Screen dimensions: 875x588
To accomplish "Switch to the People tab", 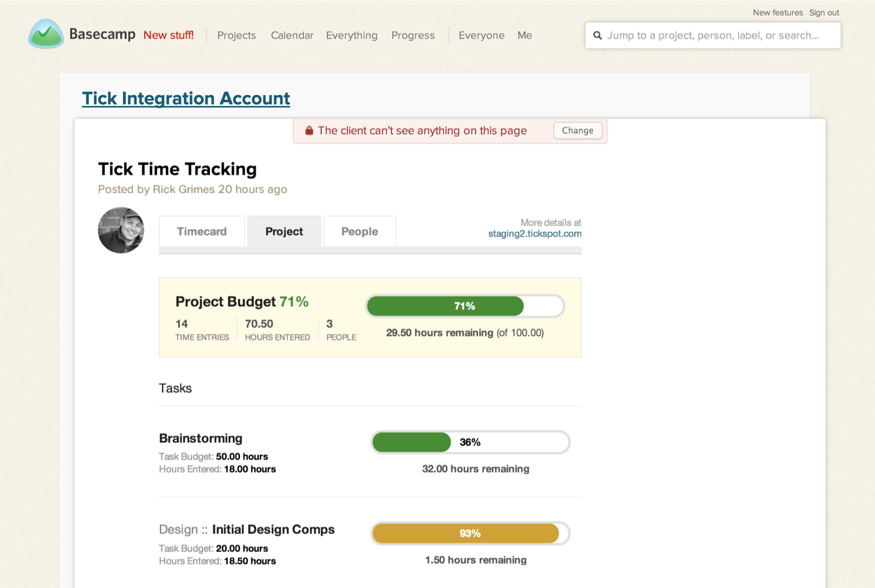I will (x=359, y=231).
